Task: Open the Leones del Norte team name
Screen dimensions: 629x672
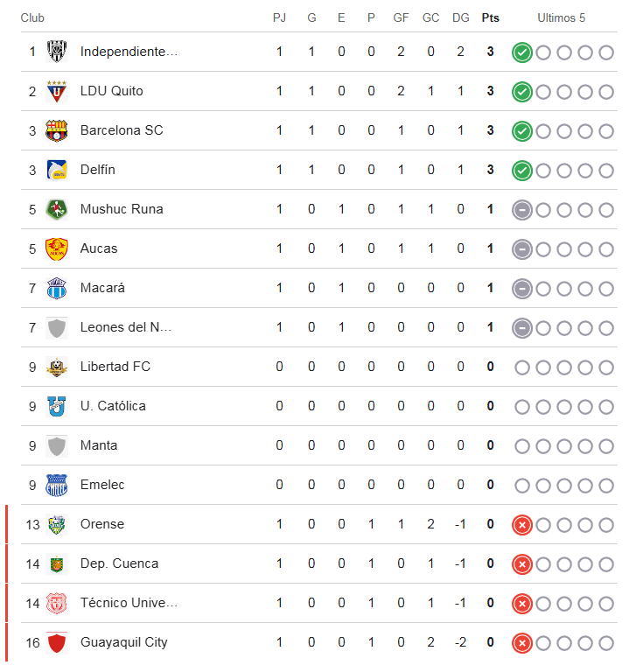Action: pos(125,327)
